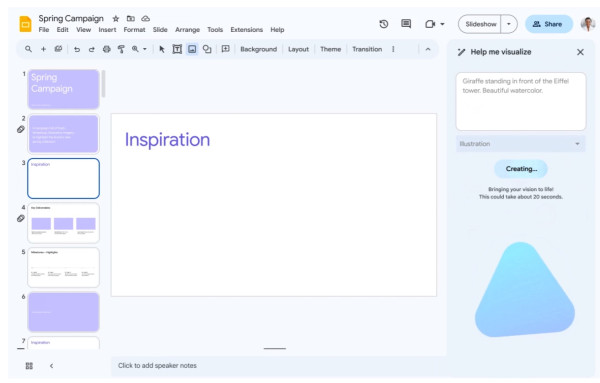Click the Inspiration title on slide
The image size is (600, 383).
click(x=167, y=139)
